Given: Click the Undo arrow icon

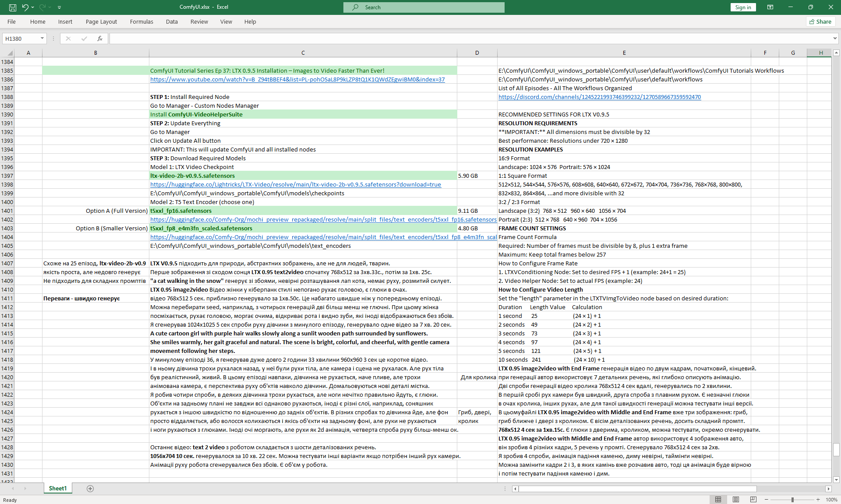Looking at the screenshot, I should coord(25,7).
